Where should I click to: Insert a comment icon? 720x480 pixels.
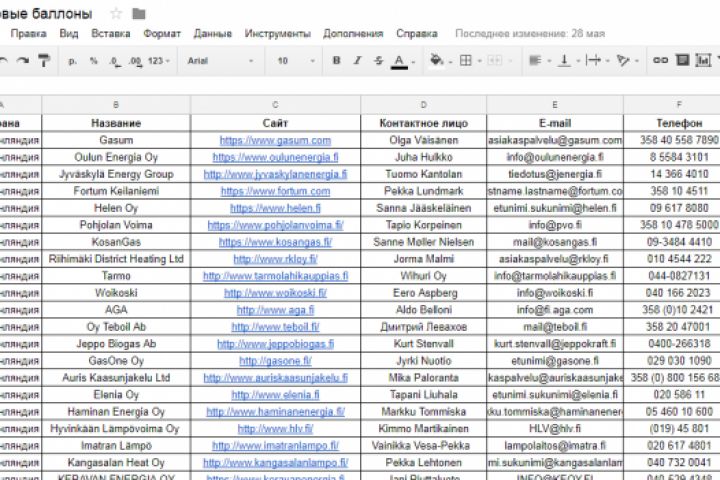coord(682,60)
